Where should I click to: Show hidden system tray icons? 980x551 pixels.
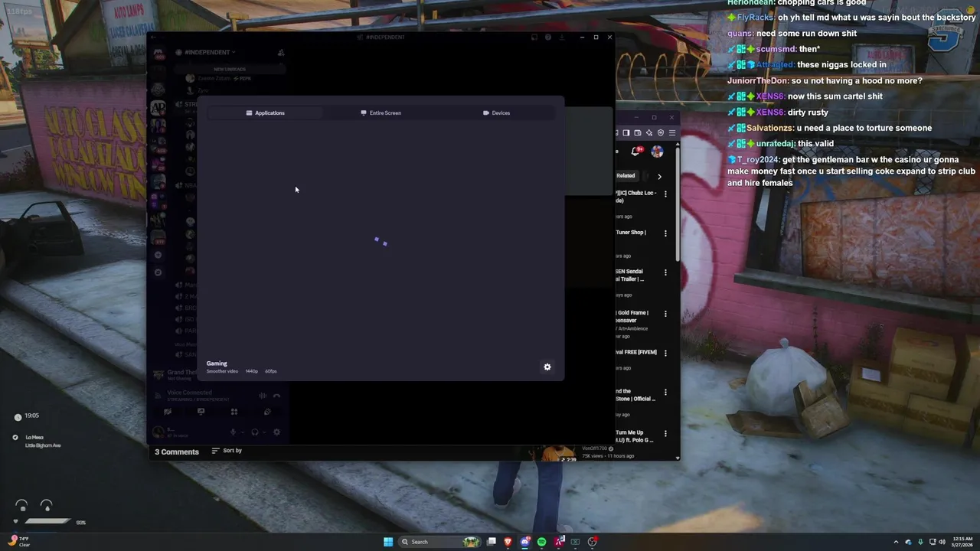pyautogui.click(x=896, y=542)
